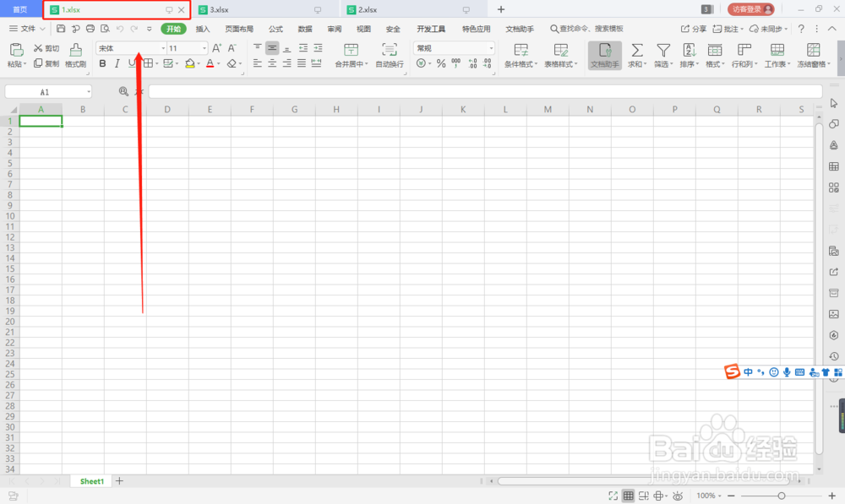
Task: Open Conditional Formatting (条件格式)
Action: click(x=521, y=56)
